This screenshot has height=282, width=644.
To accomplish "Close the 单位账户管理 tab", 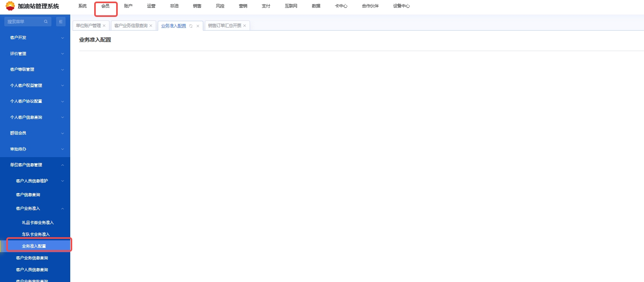I will [104, 26].
